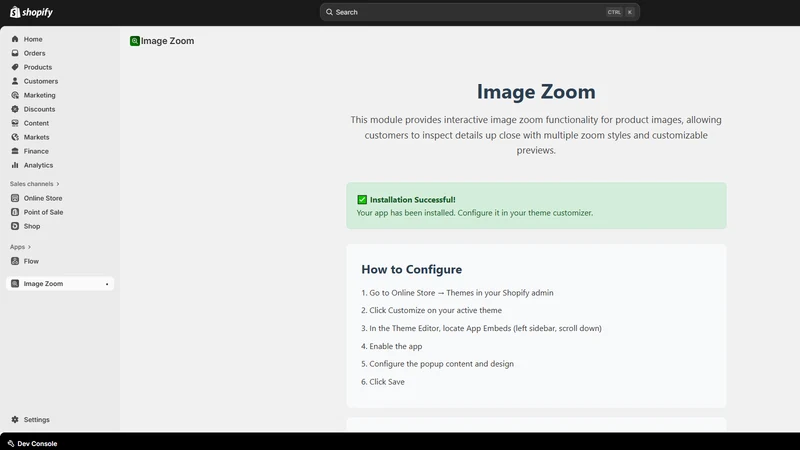Click the Marketing target icon

click(15, 95)
